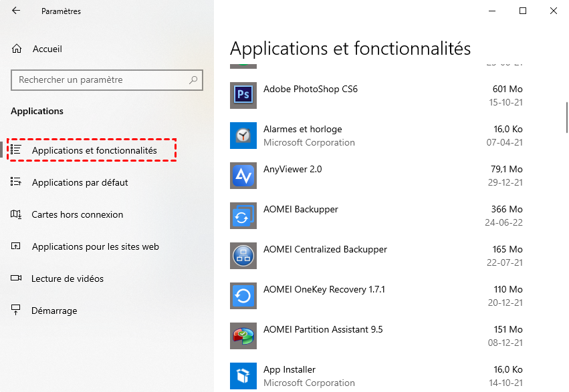This screenshot has width=569, height=392.
Task: Open Cartes hors connexion settings
Action: [x=77, y=214]
